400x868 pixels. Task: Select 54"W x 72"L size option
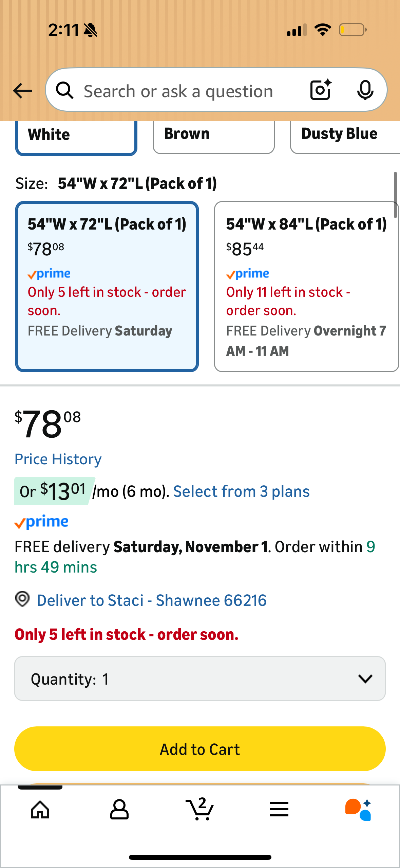(107, 286)
